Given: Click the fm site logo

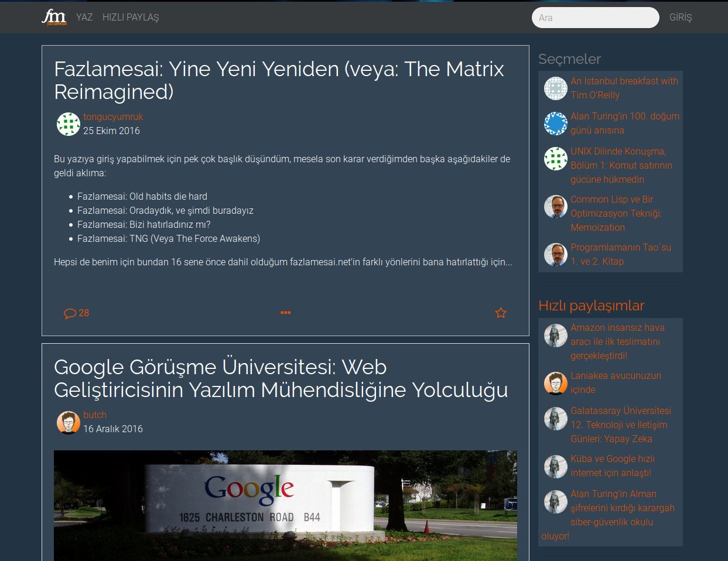Looking at the screenshot, I should click(54, 18).
